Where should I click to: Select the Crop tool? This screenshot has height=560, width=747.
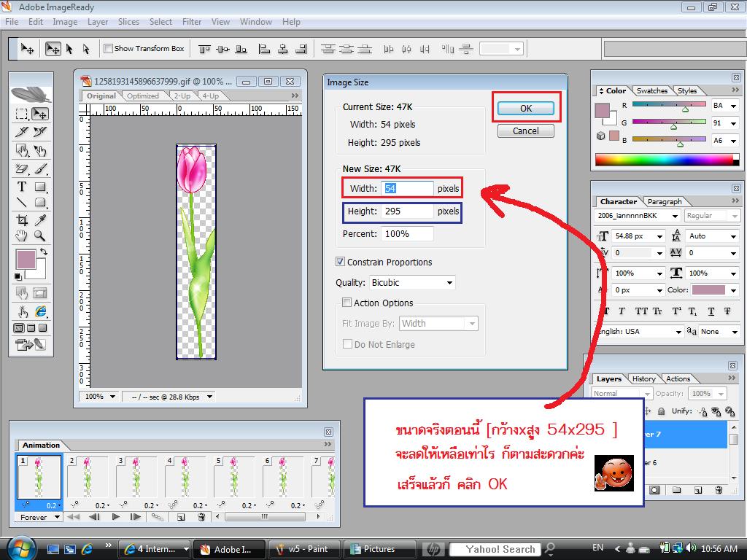click(x=21, y=219)
